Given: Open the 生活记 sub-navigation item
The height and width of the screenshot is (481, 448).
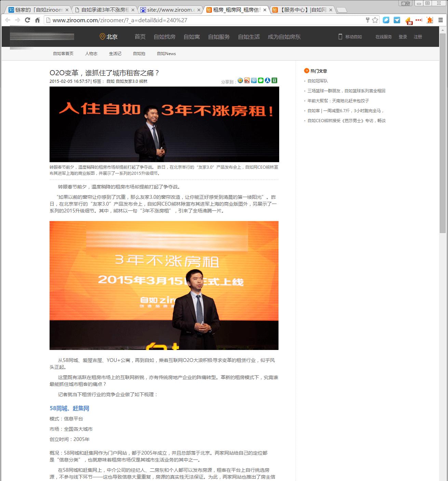Looking at the screenshot, I should point(115,54).
